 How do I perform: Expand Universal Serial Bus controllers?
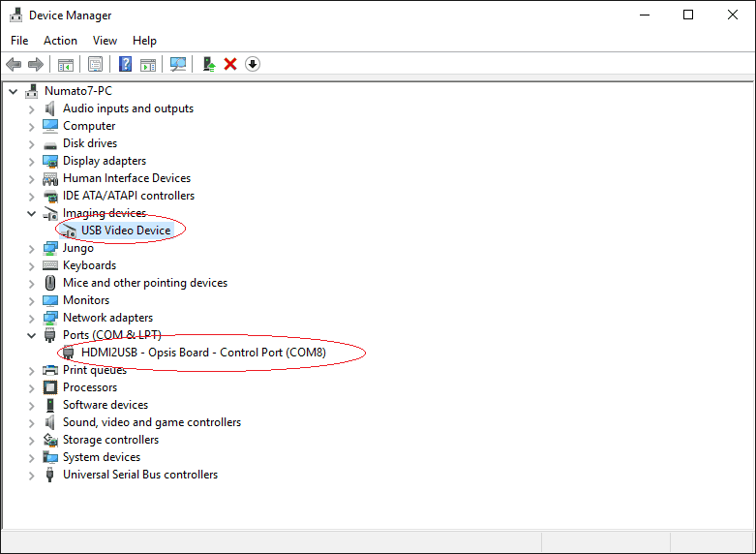pos(32,475)
